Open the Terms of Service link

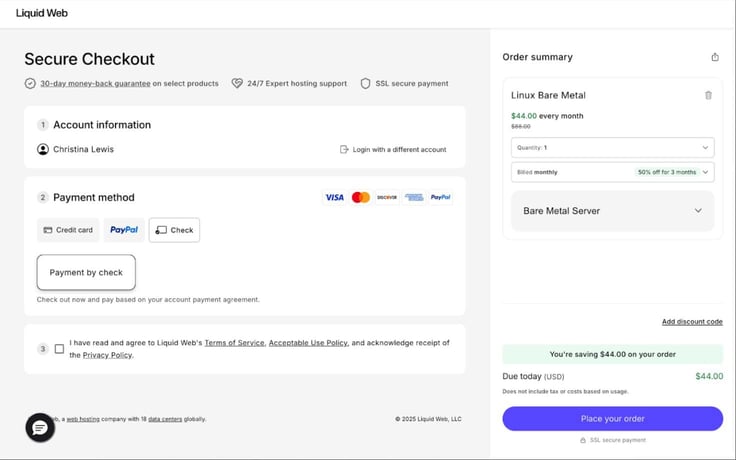[234, 343]
